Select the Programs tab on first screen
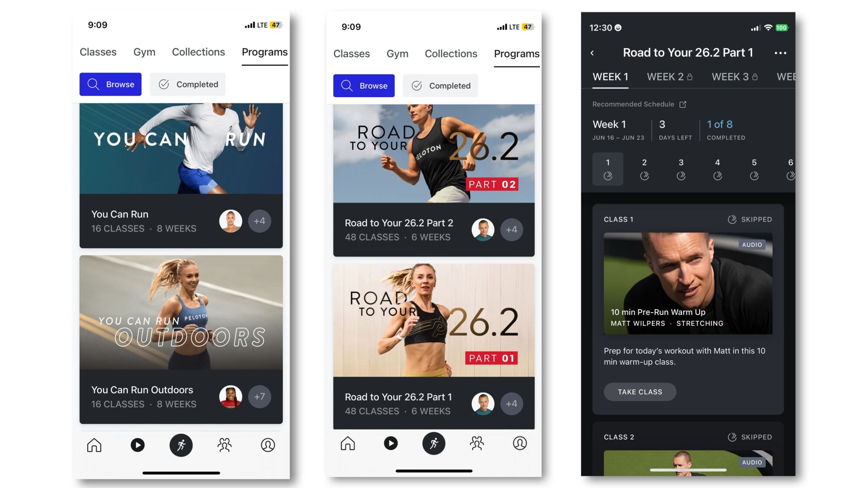This screenshot has width=868, height=488. point(264,51)
